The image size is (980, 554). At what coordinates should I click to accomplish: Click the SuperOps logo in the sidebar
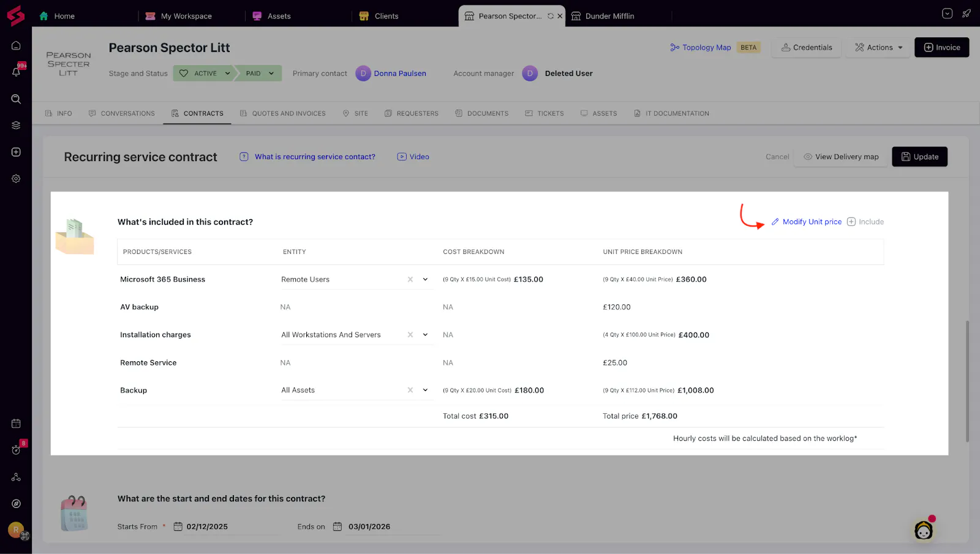[15, 15]
